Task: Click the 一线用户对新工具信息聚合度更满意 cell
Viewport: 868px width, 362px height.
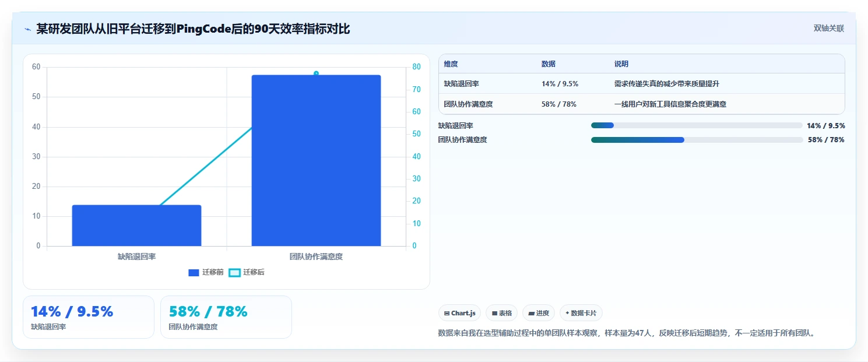Action: [670, 104]
